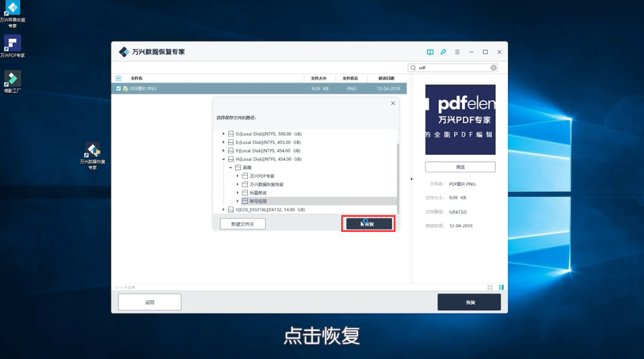Open the hamburger menu in the title bar

point(457,52)
